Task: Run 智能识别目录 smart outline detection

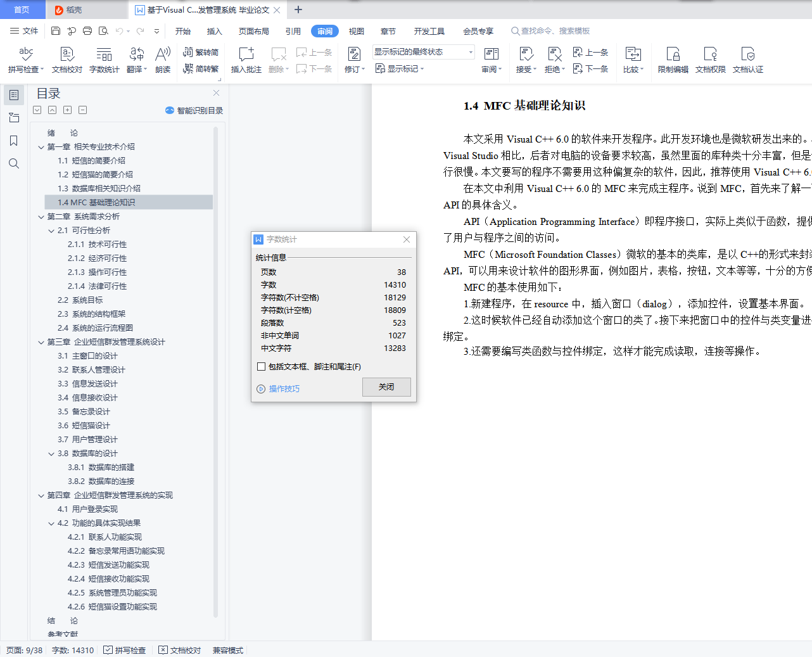Action: pyautogui.click(x=194, y=110)
